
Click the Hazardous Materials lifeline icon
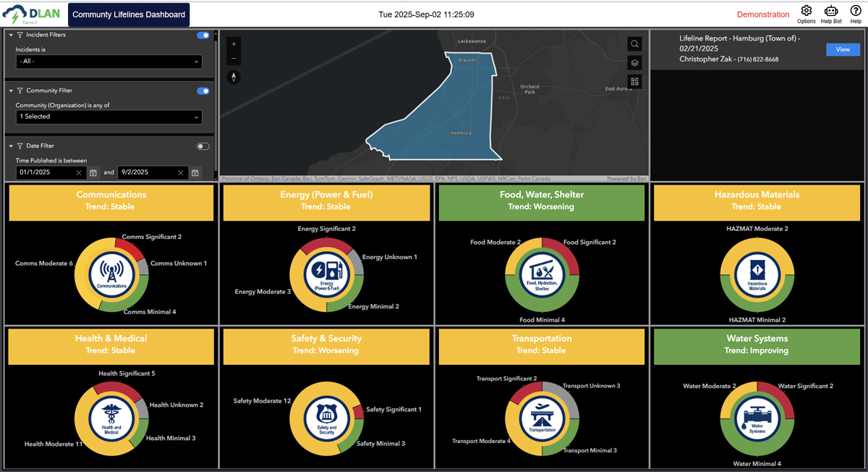point(757,275)
